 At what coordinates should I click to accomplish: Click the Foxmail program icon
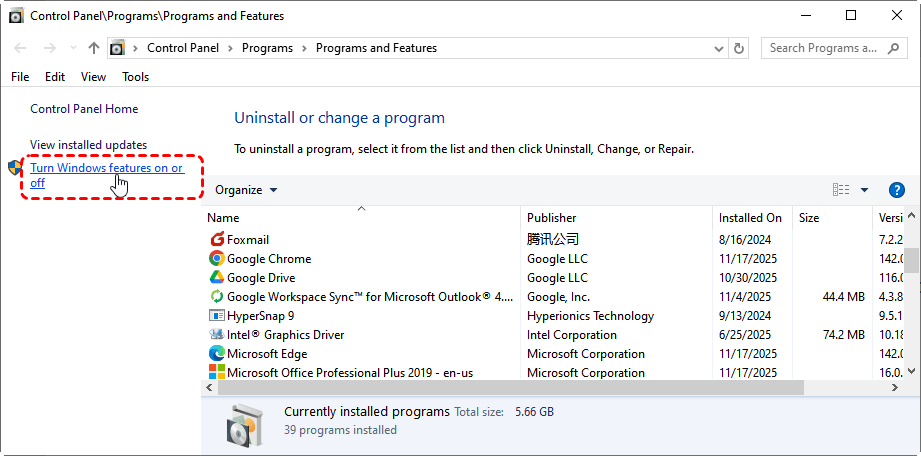[x=217, y=240]
